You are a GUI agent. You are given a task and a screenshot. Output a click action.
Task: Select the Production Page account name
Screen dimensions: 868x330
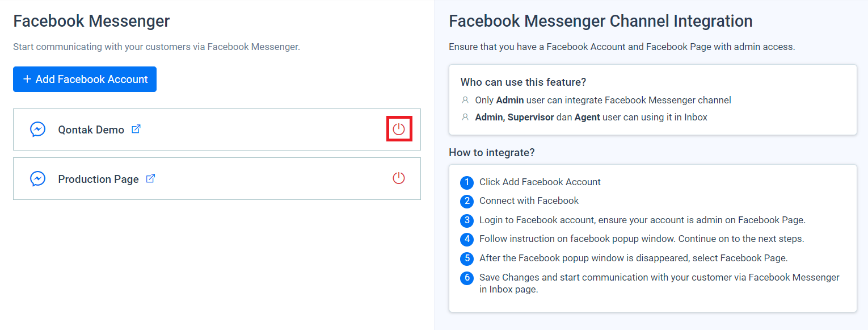(98, 179)
